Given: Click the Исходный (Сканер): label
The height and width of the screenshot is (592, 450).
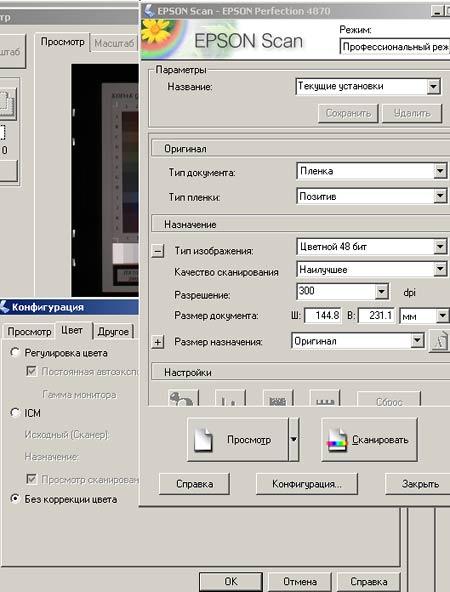Looking at the screenshot, I should [67, 435].
